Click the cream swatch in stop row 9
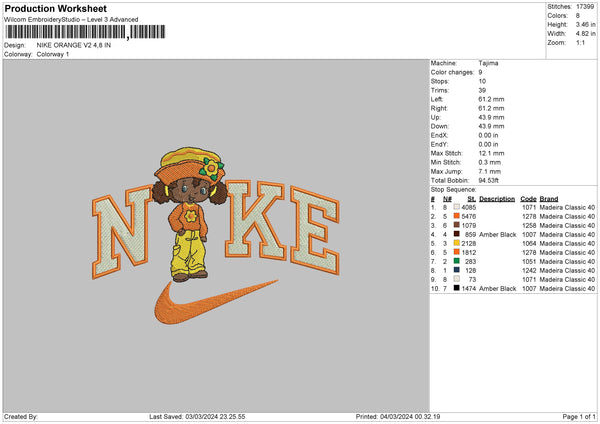The image size is (600, 424). [457, 279]
